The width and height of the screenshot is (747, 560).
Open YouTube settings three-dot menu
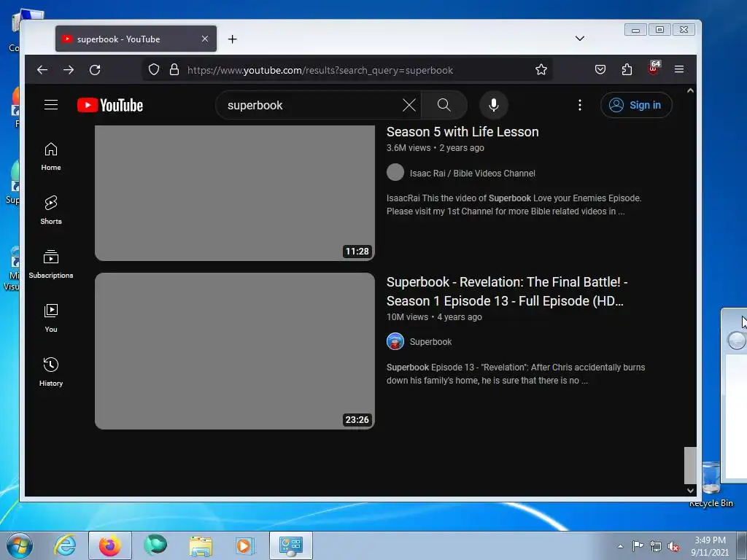point(580,105)
